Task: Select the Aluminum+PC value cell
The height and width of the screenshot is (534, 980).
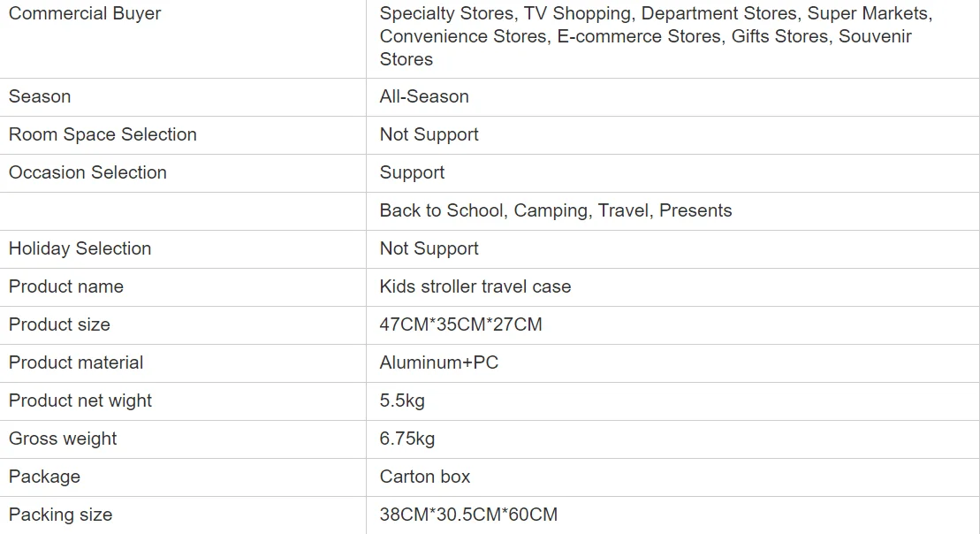Action: tap(439, 362)
